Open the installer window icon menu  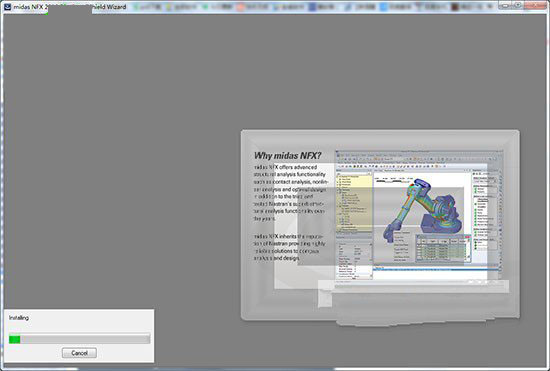pyautogui.click(x=7, y=6)
